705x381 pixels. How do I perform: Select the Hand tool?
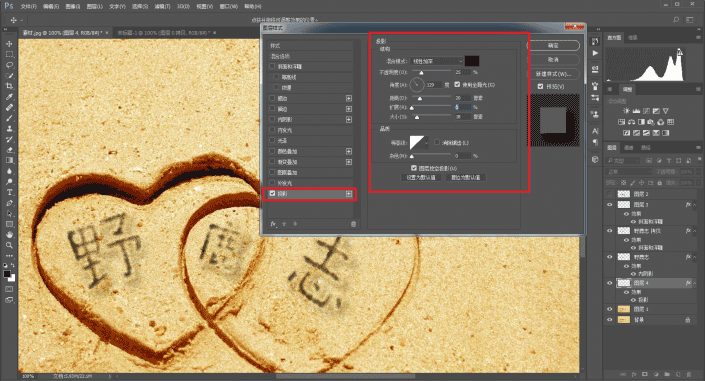[x=9, y=234]
